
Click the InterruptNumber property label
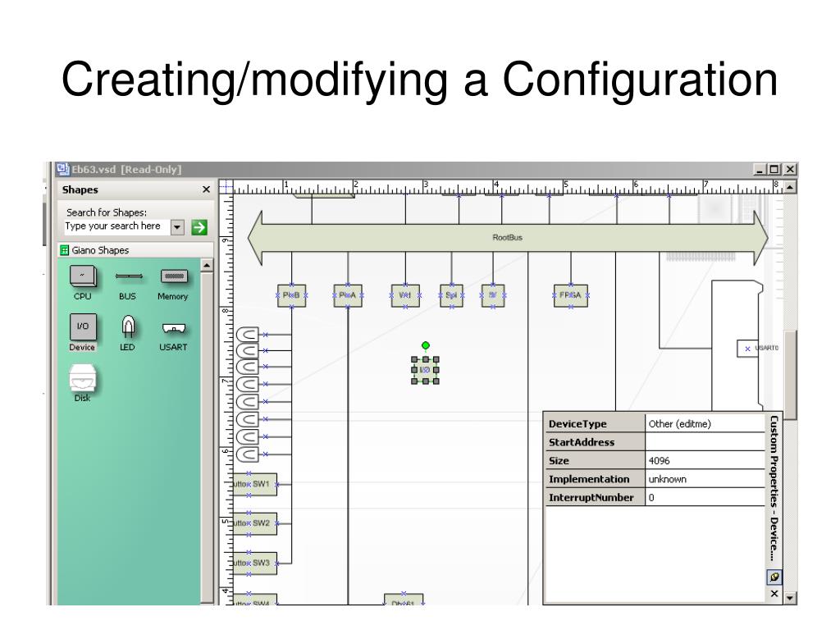coord(595,498)
